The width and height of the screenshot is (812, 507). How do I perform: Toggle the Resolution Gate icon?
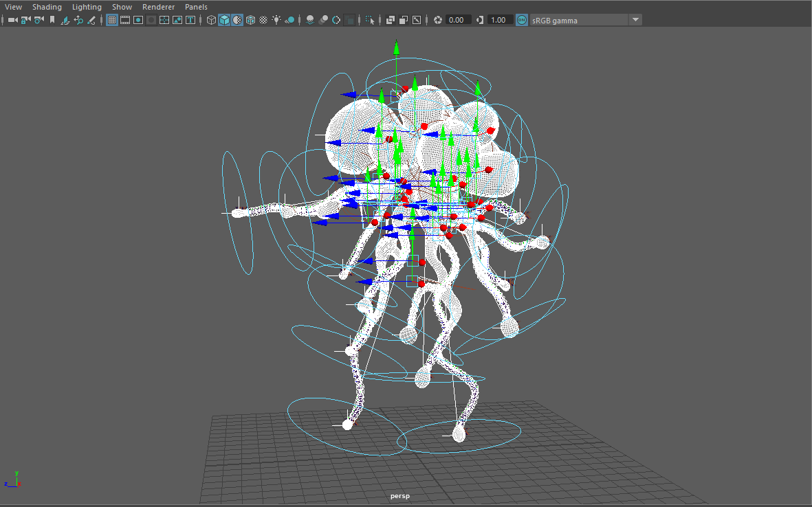tap(138, 20)
